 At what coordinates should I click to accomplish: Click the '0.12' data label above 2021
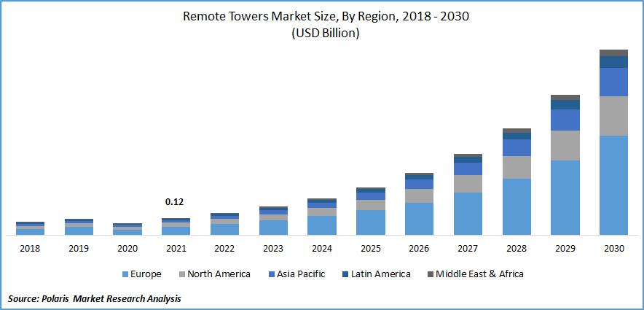coord(174,202)
